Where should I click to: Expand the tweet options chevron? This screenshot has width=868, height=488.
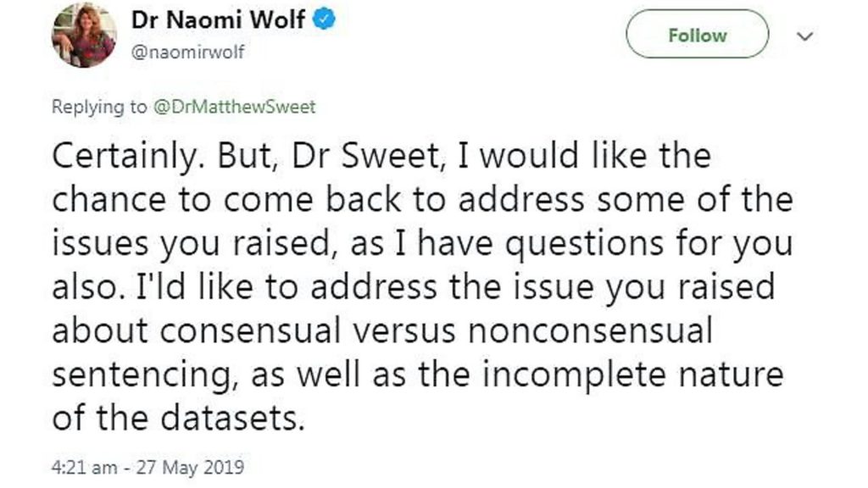(805, 36)
